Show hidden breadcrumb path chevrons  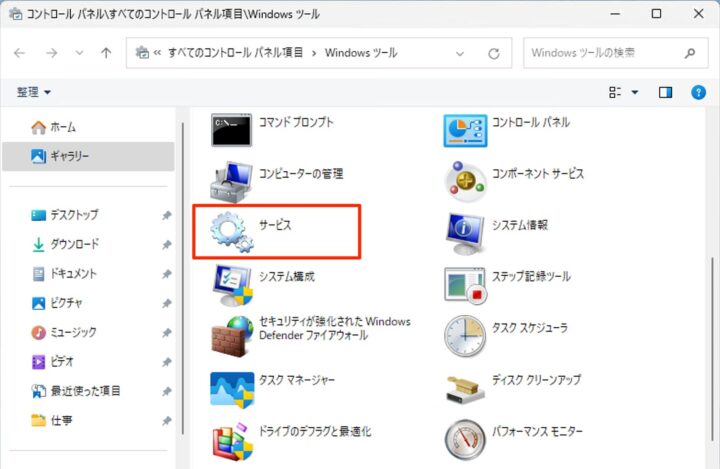pyautogui.click(x=157, y=53)
